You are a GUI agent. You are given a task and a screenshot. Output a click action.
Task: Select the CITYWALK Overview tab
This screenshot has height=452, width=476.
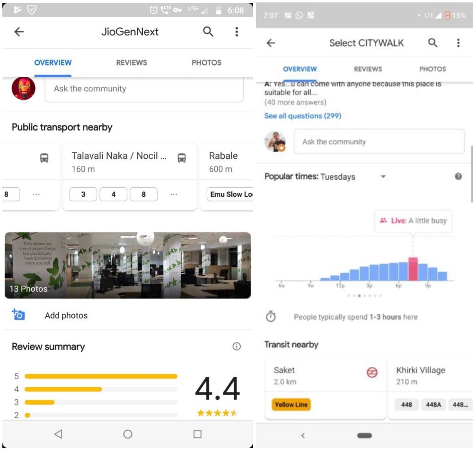(x=300, y=69)
